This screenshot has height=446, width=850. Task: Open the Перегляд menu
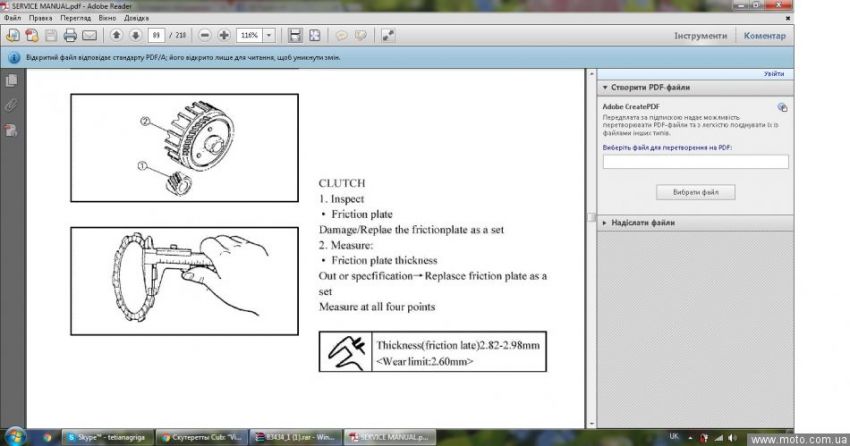point(74,18)
